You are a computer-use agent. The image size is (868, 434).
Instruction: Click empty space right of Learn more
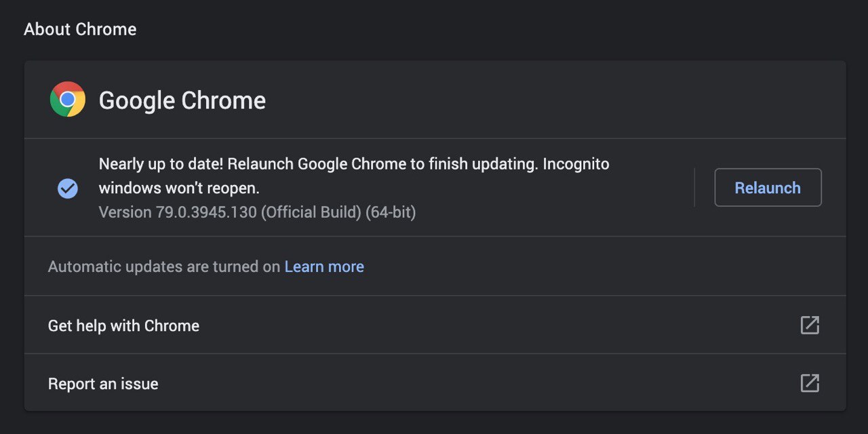point(604,267)
